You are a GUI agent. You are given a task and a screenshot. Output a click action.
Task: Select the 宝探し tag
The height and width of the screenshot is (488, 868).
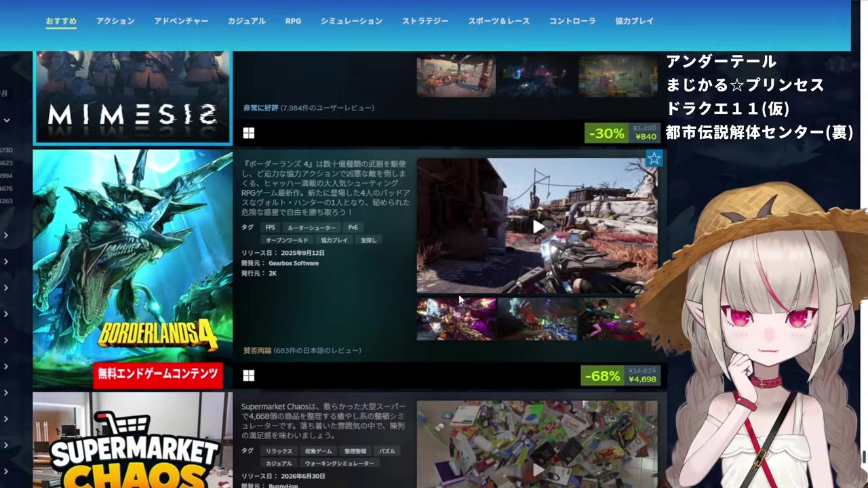point(369,240)
